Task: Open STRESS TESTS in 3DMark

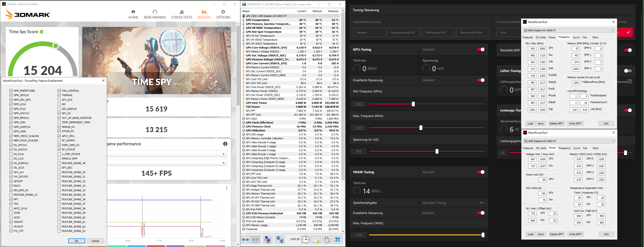Action: click(x=182, y=14)
